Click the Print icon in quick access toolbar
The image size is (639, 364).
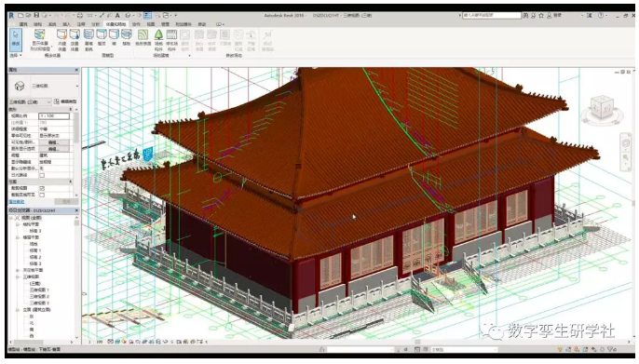(x=80, y=16)
